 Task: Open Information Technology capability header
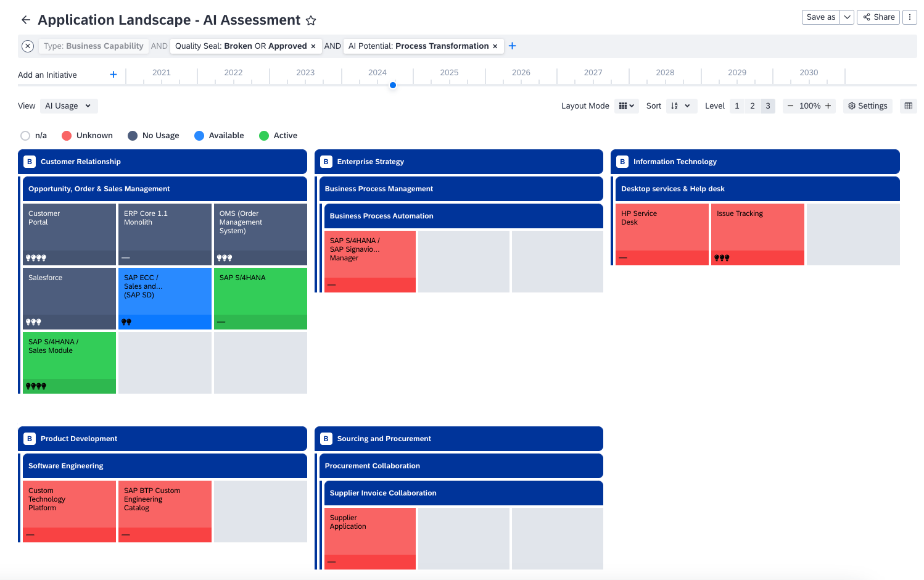(x=755, y=162)
